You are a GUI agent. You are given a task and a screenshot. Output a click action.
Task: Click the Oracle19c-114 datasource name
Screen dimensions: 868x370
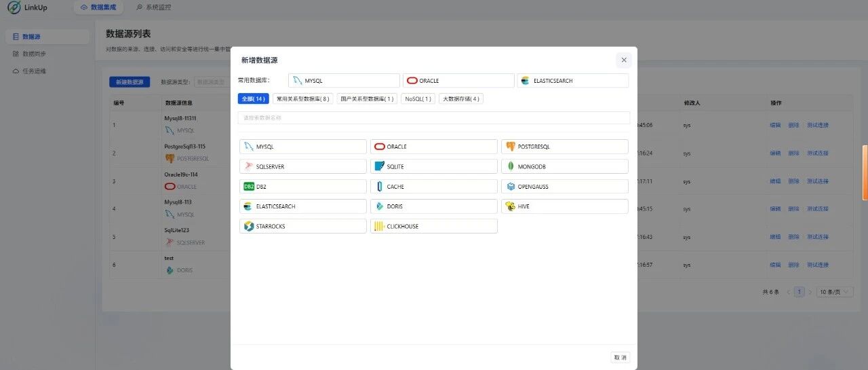pyautogui.click(x=180, y=174)
